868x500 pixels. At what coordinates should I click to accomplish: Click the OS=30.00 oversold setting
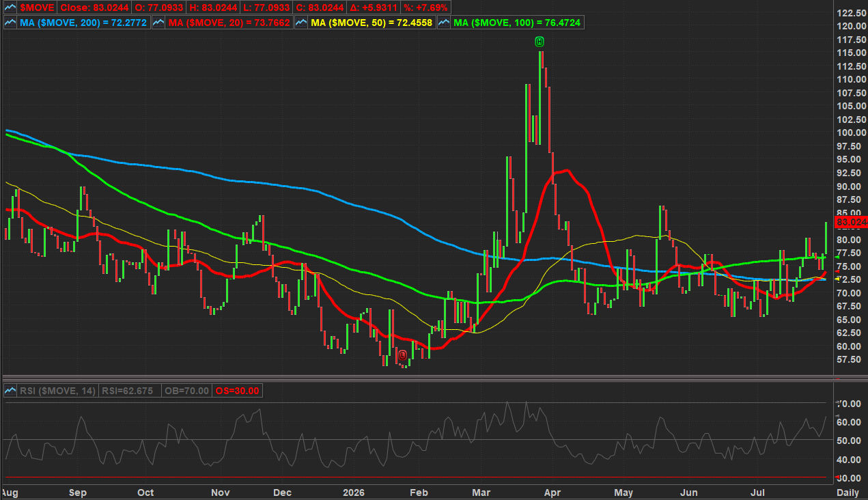click(238, 391)
